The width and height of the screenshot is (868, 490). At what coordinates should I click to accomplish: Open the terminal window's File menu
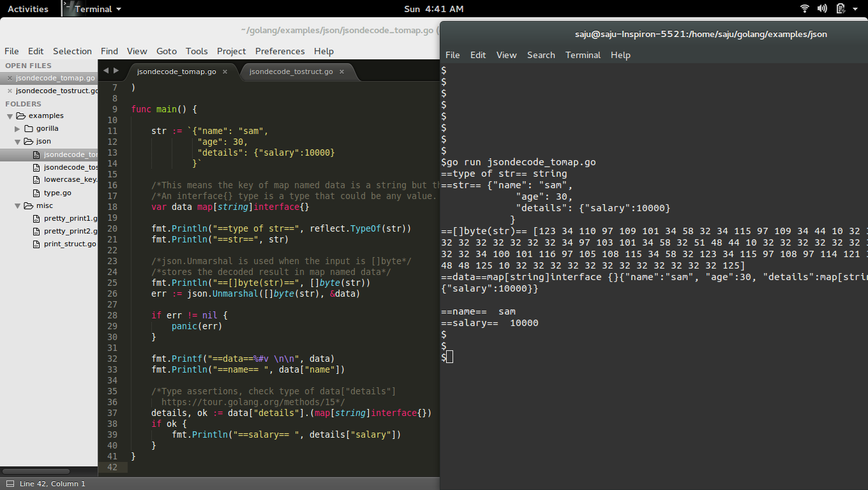coord(453,55)
